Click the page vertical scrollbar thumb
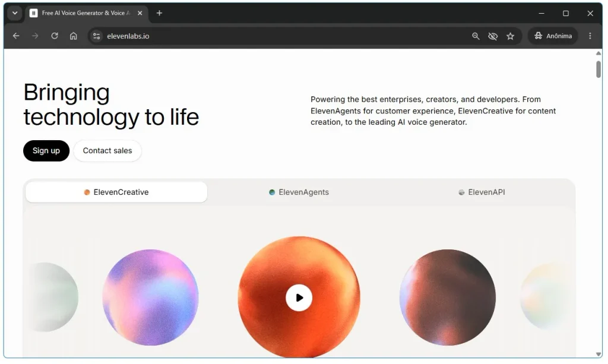 point(598,69)
